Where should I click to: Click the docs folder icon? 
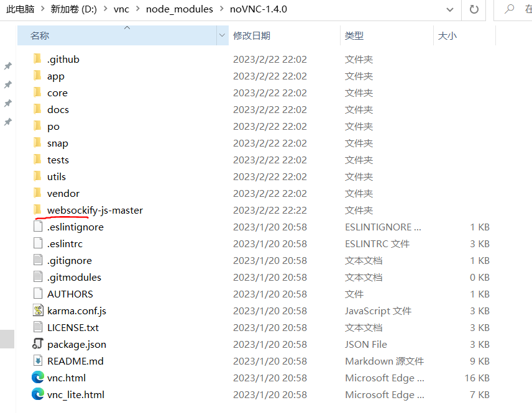pyautogui.click(x=37, y=109)
